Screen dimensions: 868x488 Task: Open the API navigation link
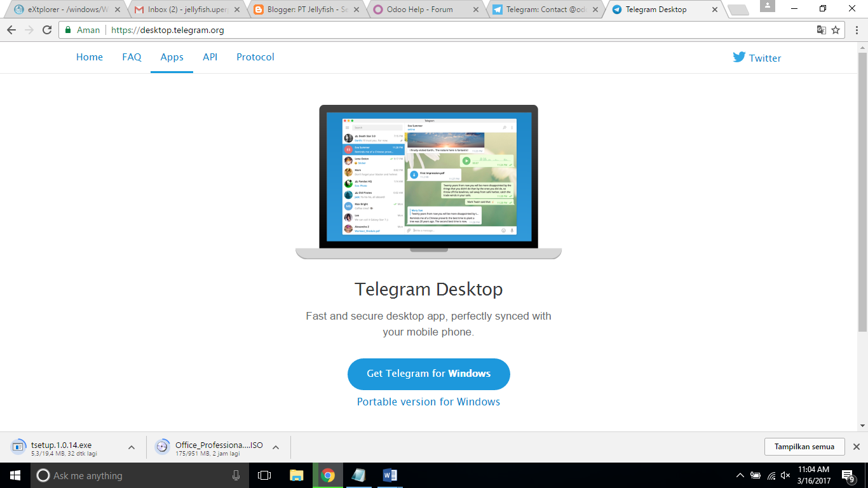click(210, 57)
